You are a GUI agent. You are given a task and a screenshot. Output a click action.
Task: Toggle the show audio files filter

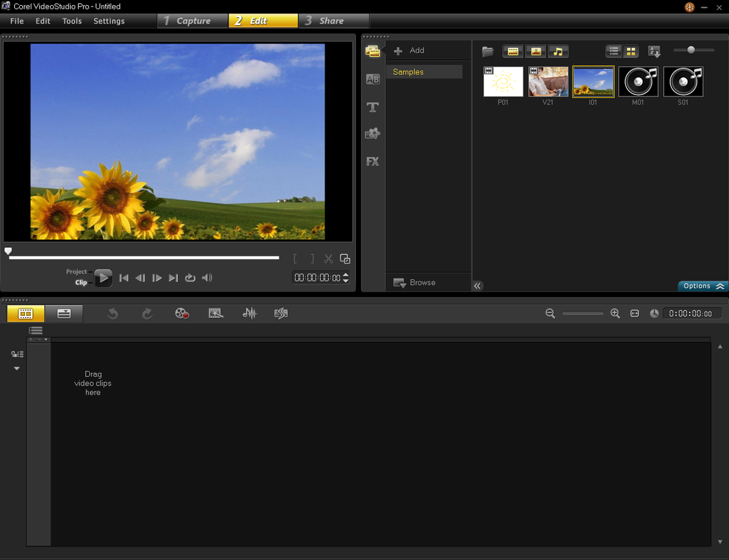coord(558,51)
